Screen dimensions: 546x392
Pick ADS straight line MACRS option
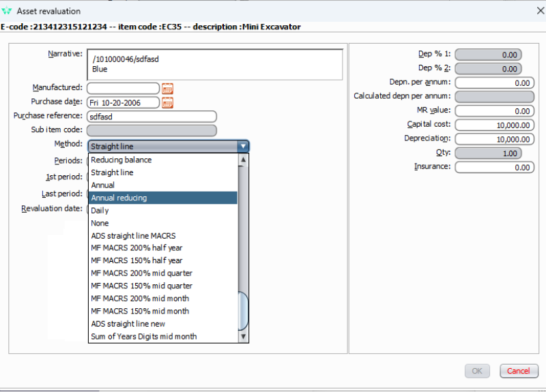(133, 235)
